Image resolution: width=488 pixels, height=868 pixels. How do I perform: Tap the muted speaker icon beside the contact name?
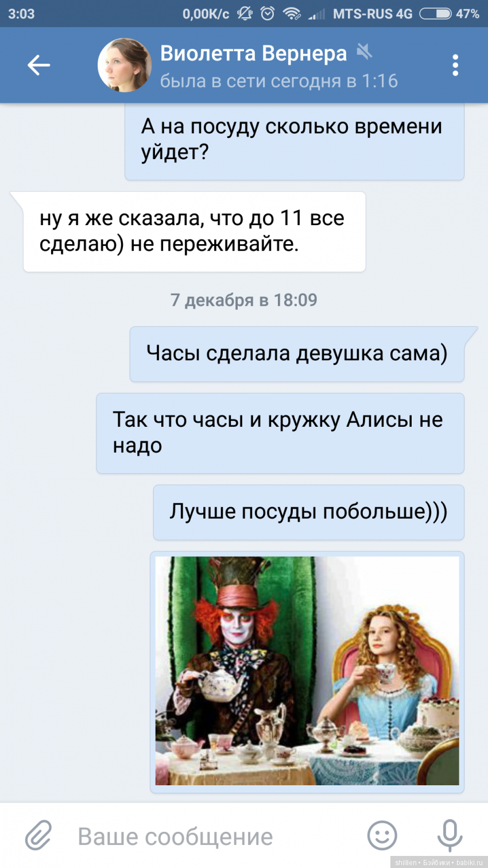pyautogui.click(x=364, y=52)
